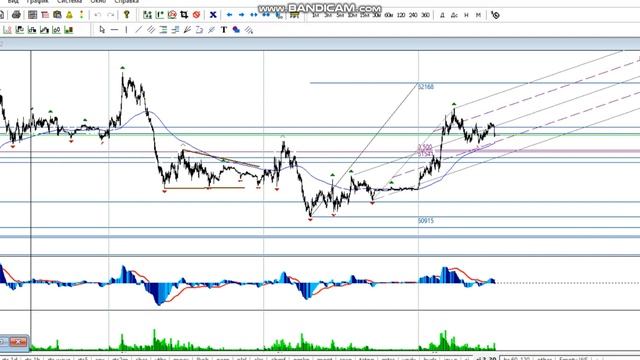The image size is (640, 360).
Task: Select the Д daily timeframe button
Action: tap(442, 15)
